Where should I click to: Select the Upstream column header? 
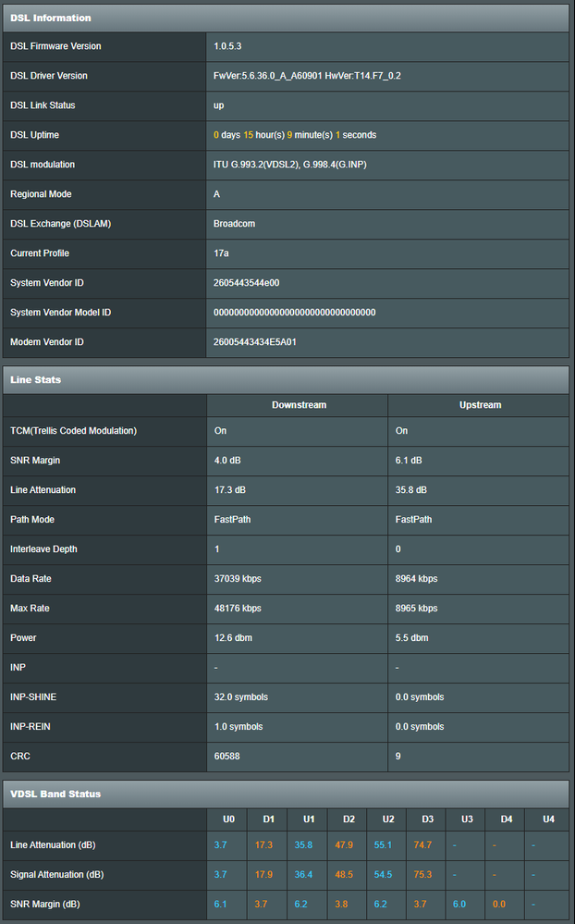478,405
